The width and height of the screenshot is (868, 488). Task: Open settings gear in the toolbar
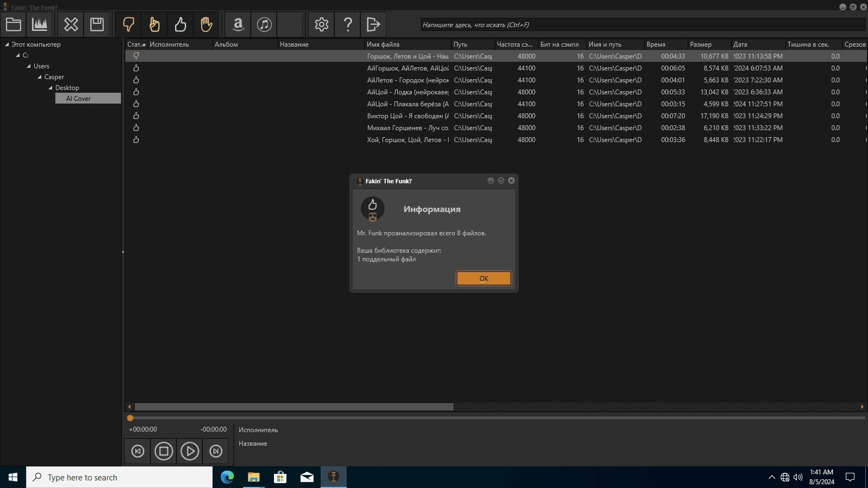pyautogui.click(x=322, y=24)
